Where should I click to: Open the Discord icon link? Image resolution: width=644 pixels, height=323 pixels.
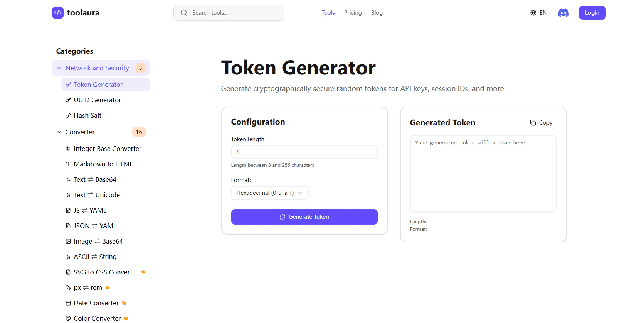[563, 13]
